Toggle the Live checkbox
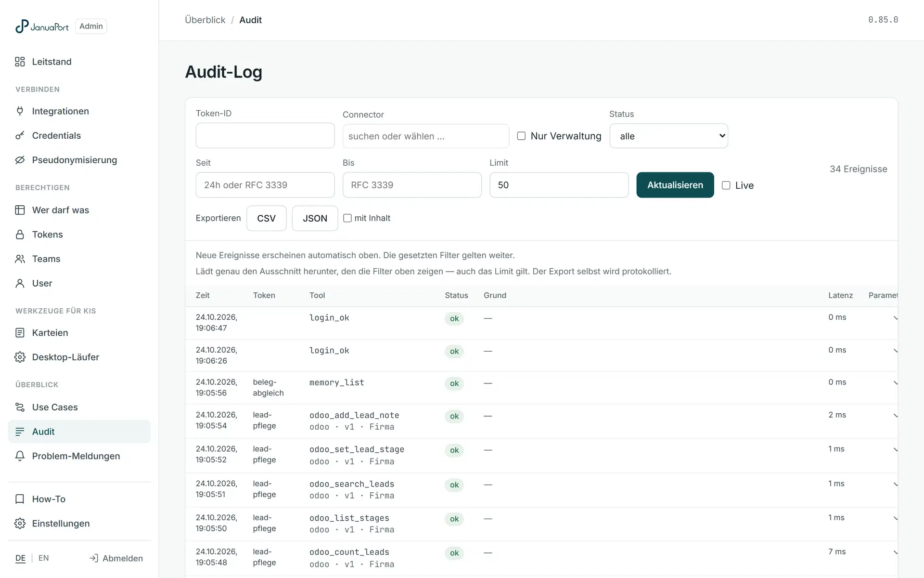Screen dimensions: 924x578 [x=726, y=185]
